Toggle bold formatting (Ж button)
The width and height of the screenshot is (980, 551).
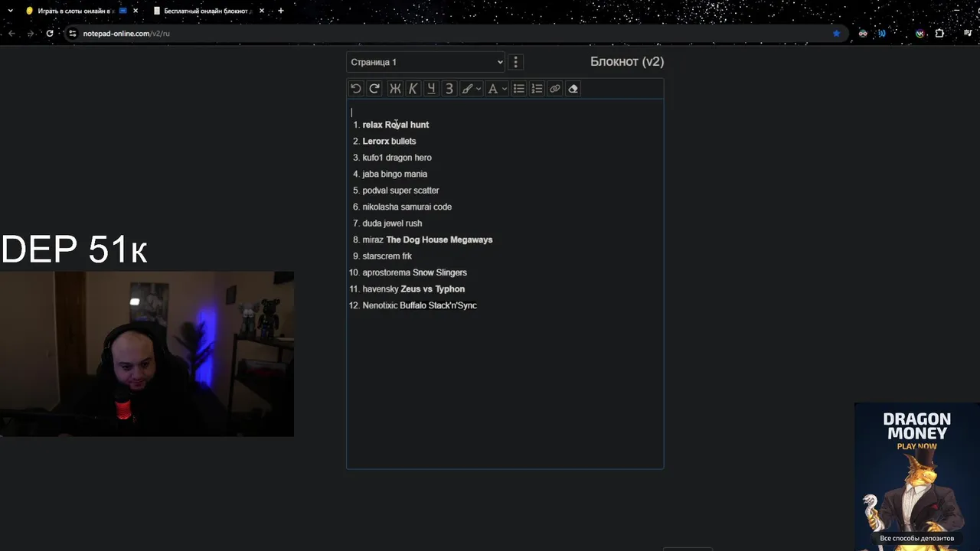click(395, 89)
